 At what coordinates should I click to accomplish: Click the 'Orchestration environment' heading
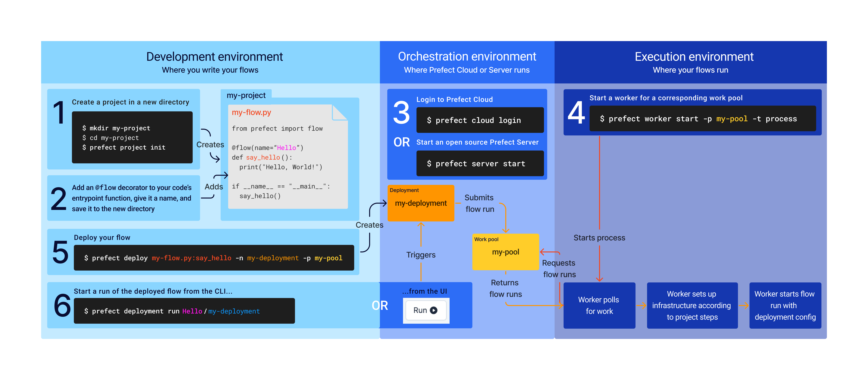[x=467, y=57]
